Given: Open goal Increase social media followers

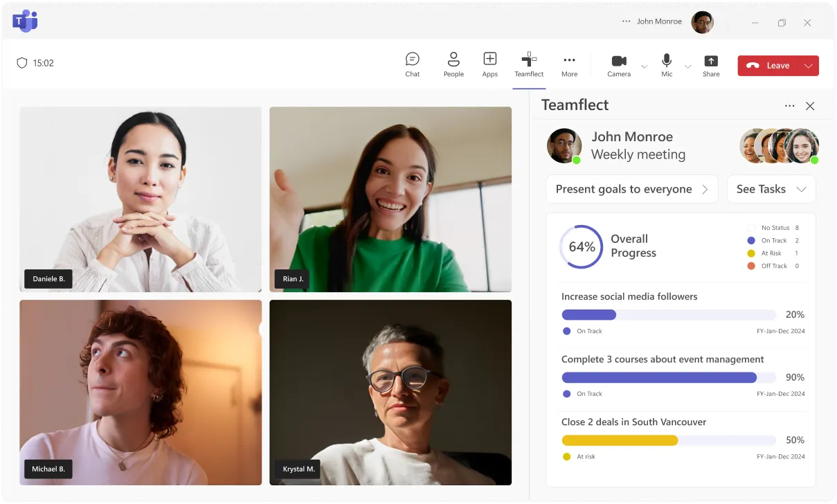Looking at the screenshot, I should 629,296.
